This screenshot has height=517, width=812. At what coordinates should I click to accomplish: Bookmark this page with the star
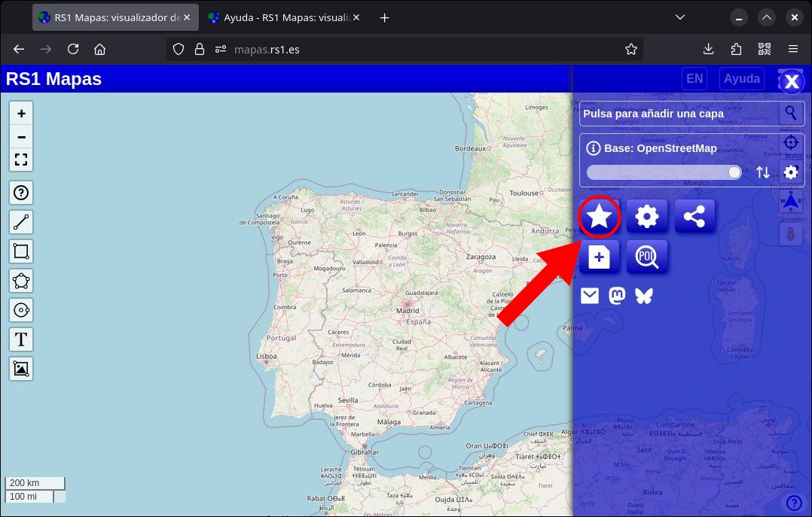click(x=630, y=49)
